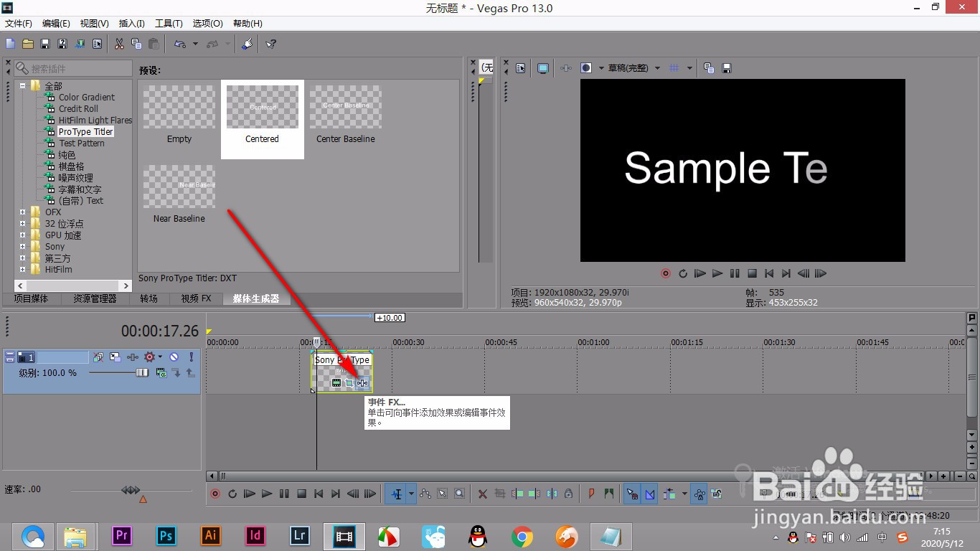Open the 文件(F) menu
The image size is (980, 551).
19,24
